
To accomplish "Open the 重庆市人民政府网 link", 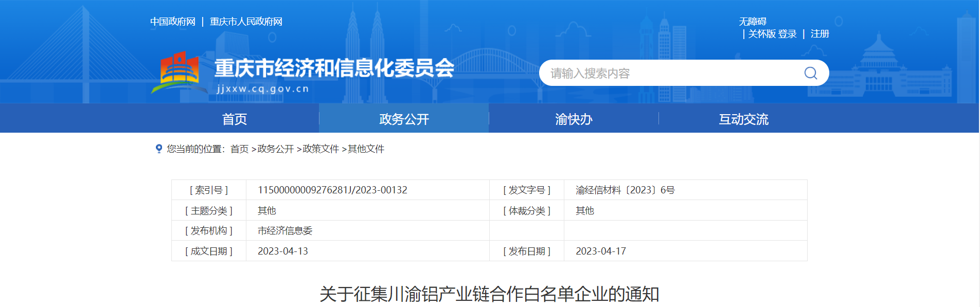I will (246, 22).
